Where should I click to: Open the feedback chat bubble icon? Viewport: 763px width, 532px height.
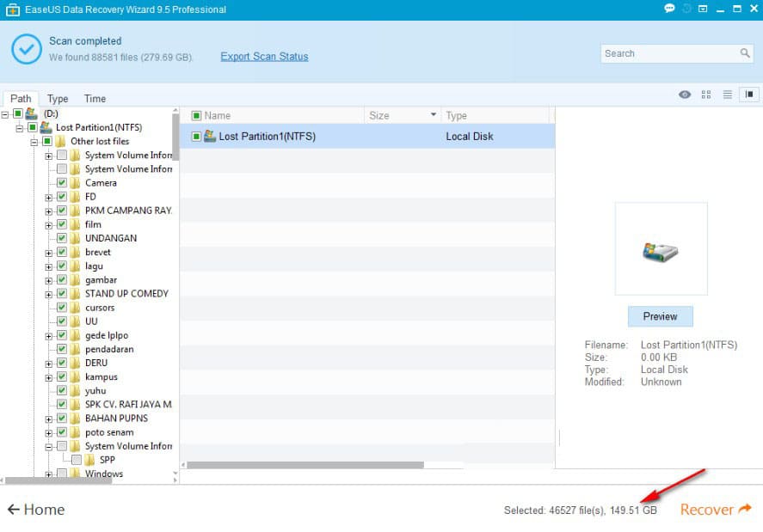pos(669,9)
